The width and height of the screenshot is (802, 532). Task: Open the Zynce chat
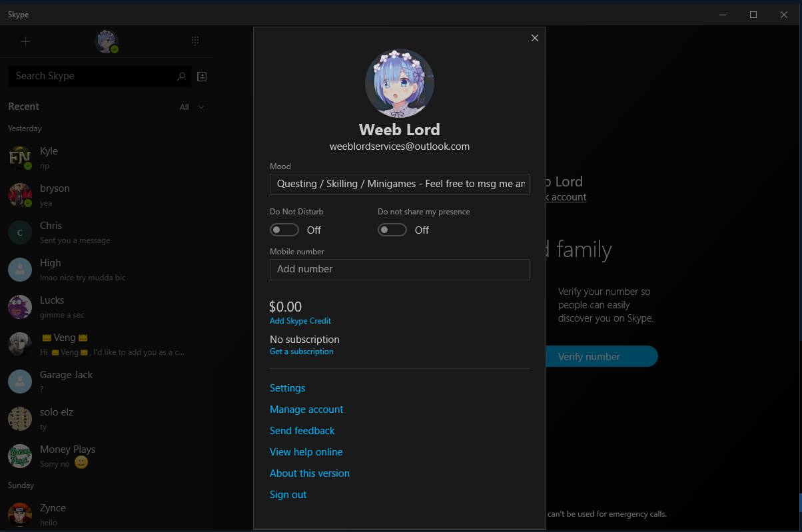pyautogui.click(x=107, y=515)
